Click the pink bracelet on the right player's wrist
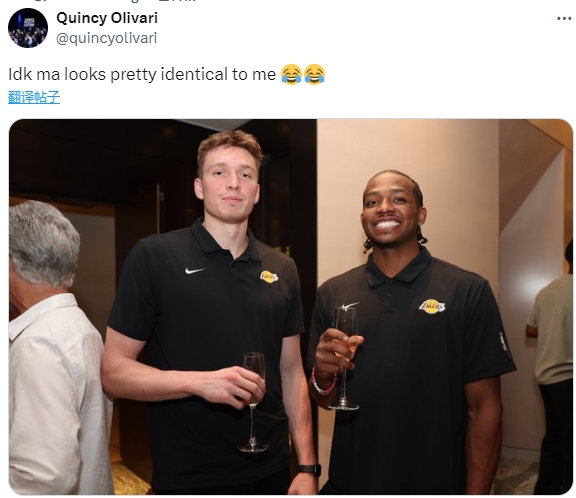Image resolution: width=576 pixels, height=498 pixels. [321, 383]
